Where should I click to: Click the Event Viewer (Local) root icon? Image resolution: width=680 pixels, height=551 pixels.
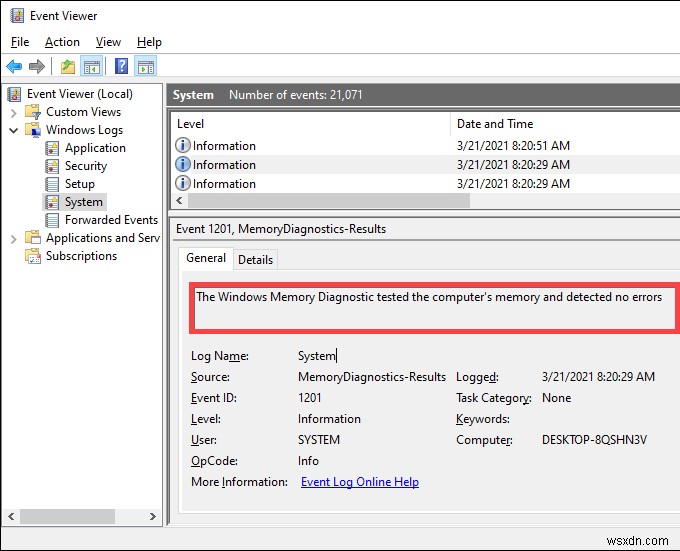tap(14, 94)
